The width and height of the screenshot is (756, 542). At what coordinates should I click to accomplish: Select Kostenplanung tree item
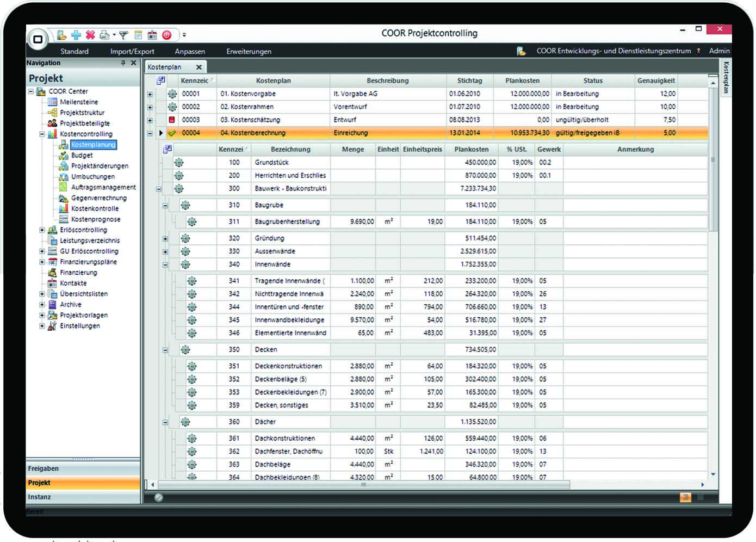tap(93, 145)
